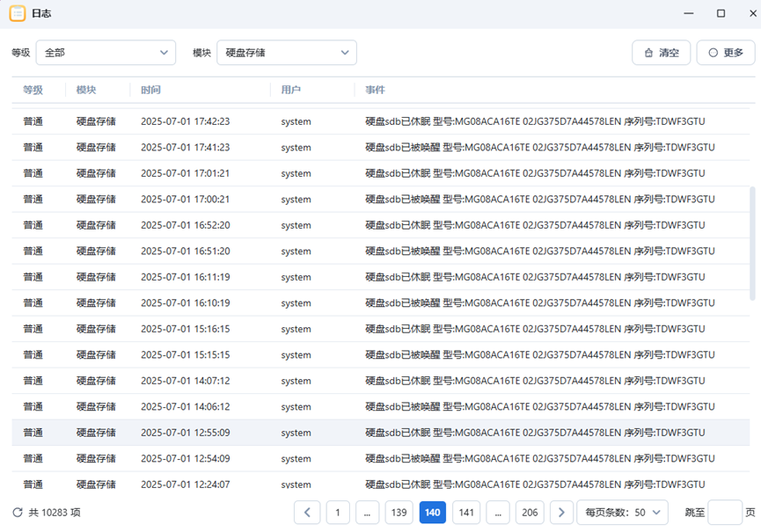Click the refresh icon beside 共 10283 项
The image size is (761, 532).
click(x=18, y=513)
